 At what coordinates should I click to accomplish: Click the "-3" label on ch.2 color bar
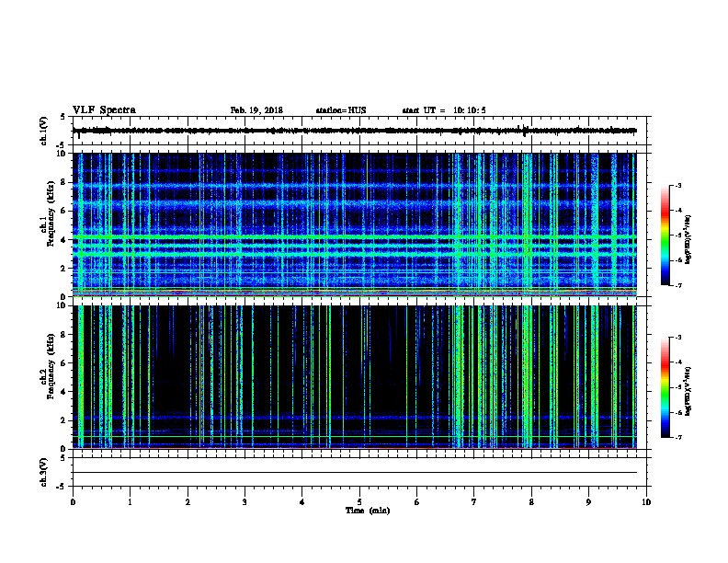pos(677,338)
